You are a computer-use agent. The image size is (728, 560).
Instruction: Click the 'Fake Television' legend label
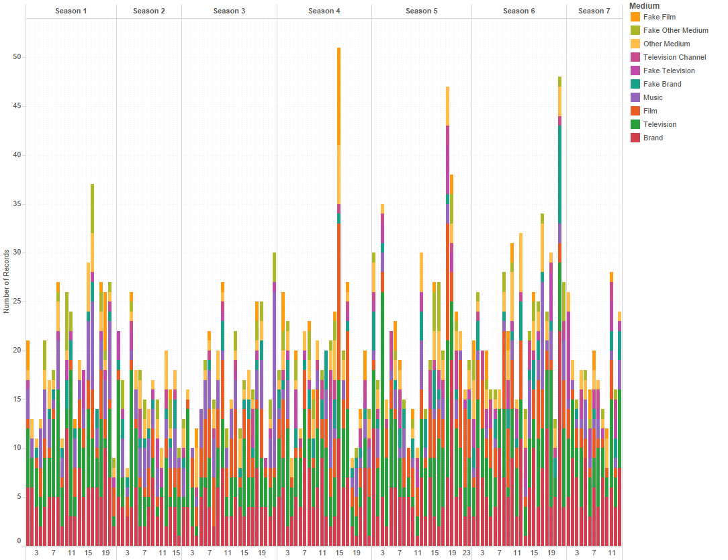coord(669,71)
